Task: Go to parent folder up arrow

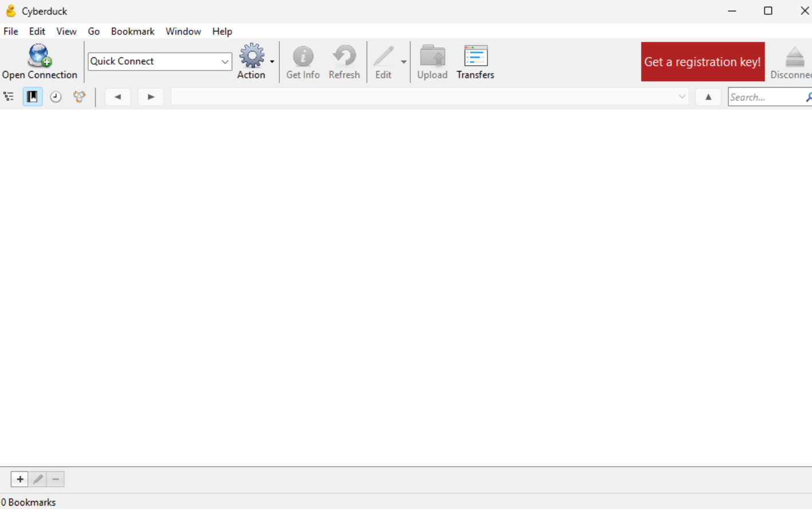Action: [708, 97]
